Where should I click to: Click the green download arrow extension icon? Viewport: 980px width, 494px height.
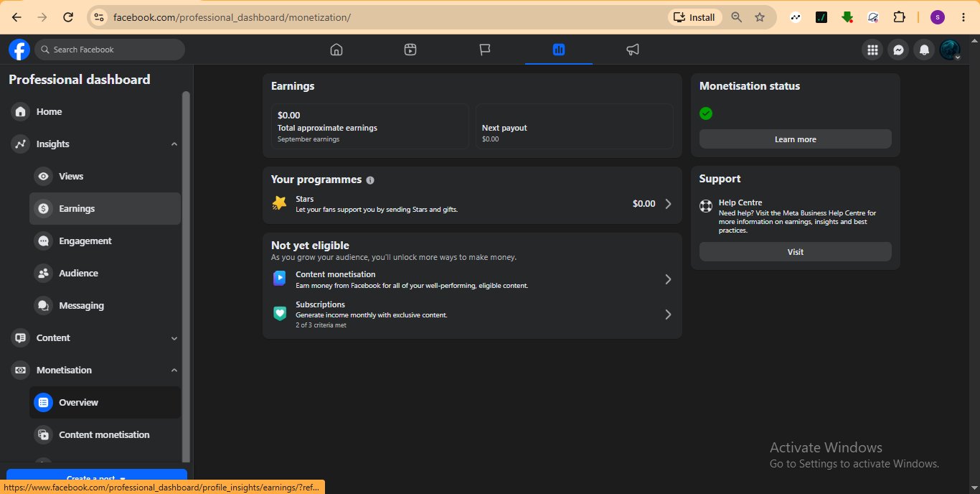[847, 17]
